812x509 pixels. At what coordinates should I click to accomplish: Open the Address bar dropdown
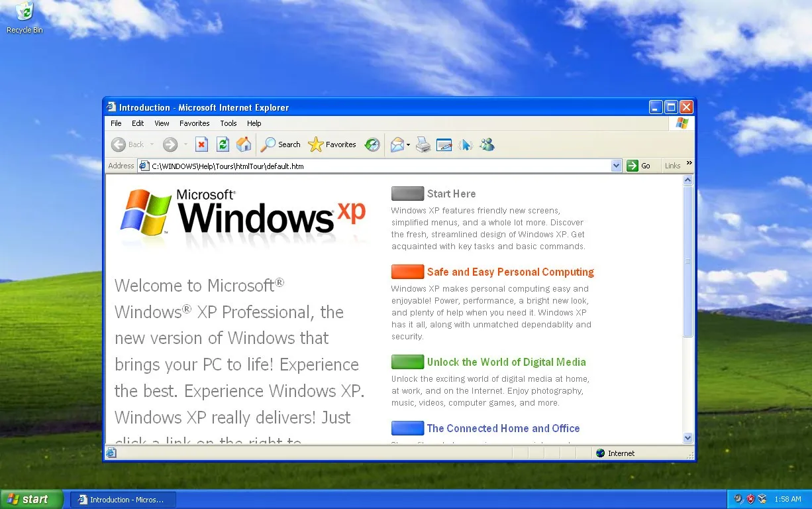616,166
